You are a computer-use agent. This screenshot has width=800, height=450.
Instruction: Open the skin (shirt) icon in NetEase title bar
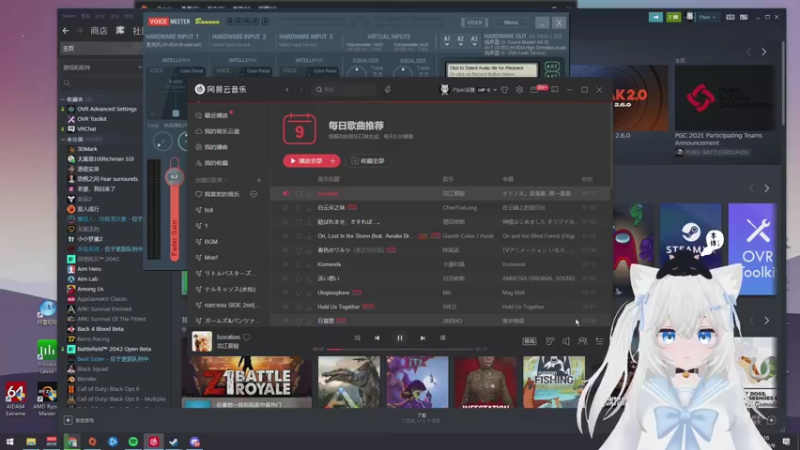505,90
